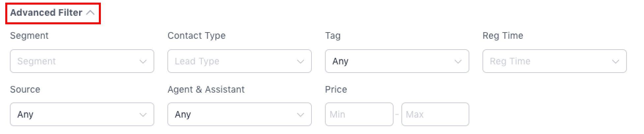Open the Agent & Assistant dropdown
The image size is (644, 134).
(233, 114)
